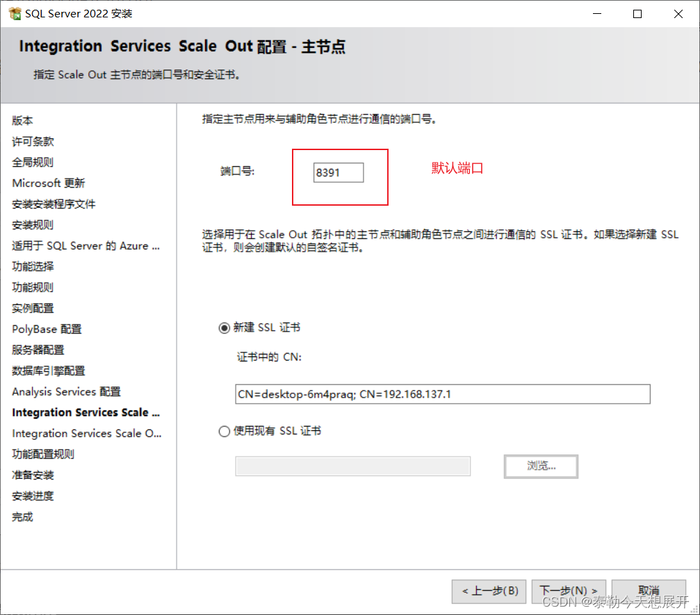Select the 新建 SSL 证书 radio button
Screen dimensions: 700x615
pyautogui.click(x=224, y=328)
